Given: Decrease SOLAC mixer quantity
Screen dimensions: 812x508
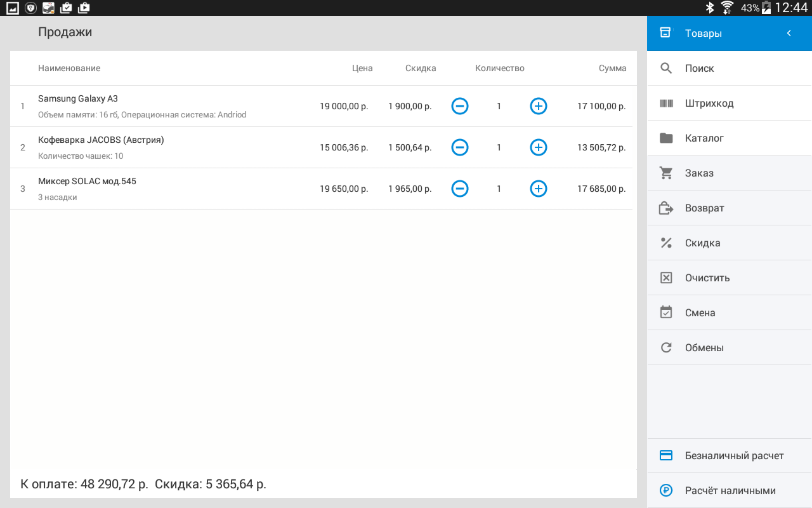Looking at the screenshot, I should tap(460, 189).
